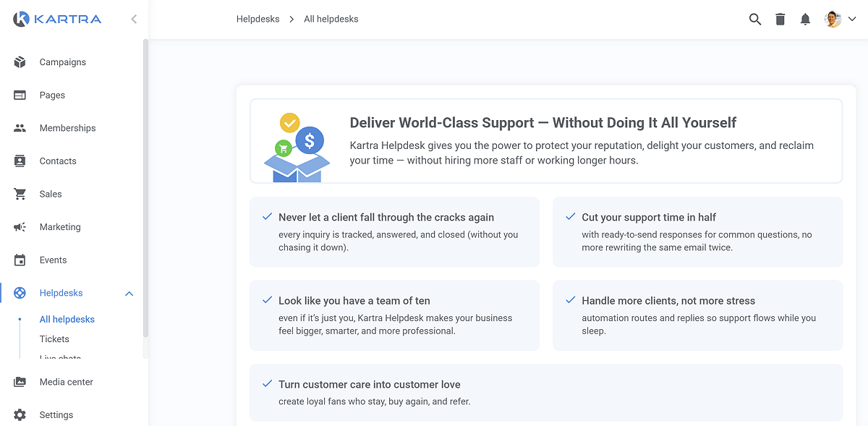Open the notifications bell
This screenshot has height=426, width=868.
click(805, 20)
